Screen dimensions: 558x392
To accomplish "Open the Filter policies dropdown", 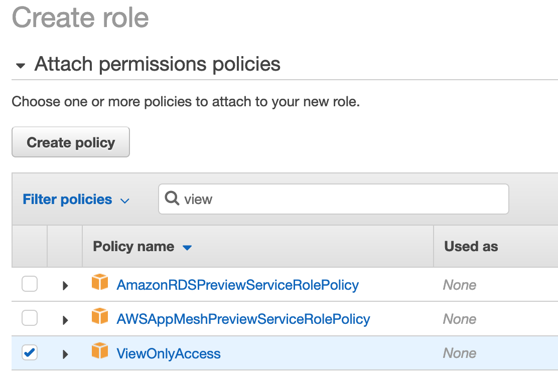I will pos(76,200).
